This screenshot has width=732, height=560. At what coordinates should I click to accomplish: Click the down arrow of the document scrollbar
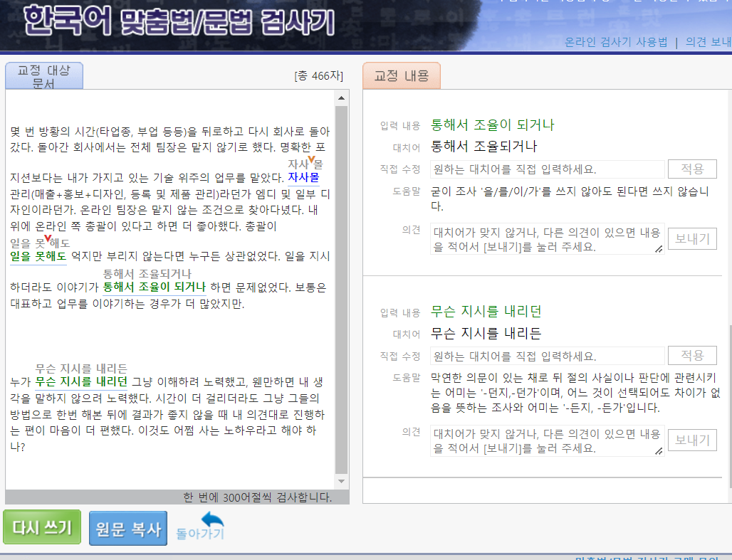(341, 481)
